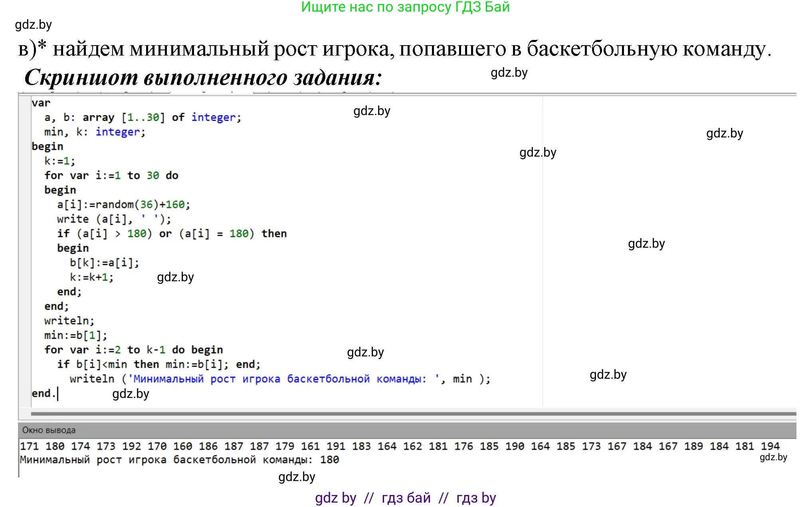812x507 pixels.
Task: Click the "write (a[i], ' ');" line
Action: pos(114,219)
